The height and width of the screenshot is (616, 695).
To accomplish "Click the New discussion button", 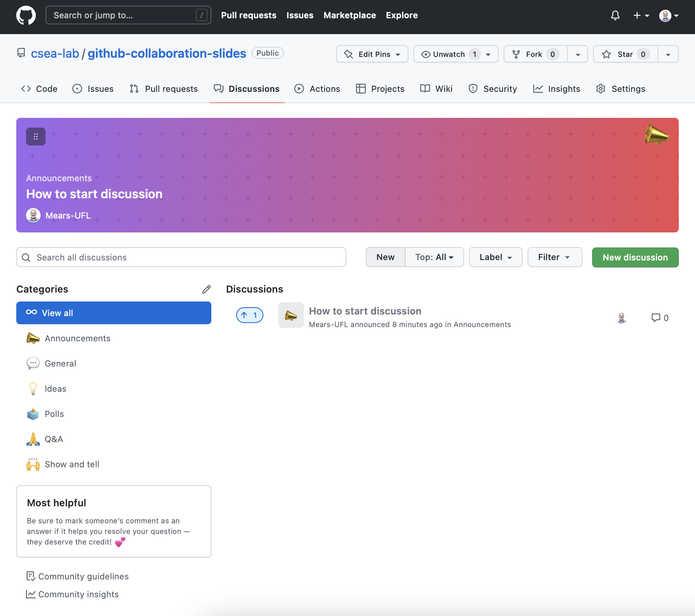I will (635, 257).
